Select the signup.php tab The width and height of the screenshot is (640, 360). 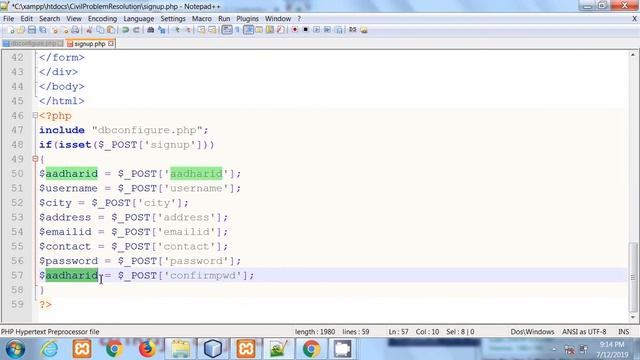tap(90, 43)
